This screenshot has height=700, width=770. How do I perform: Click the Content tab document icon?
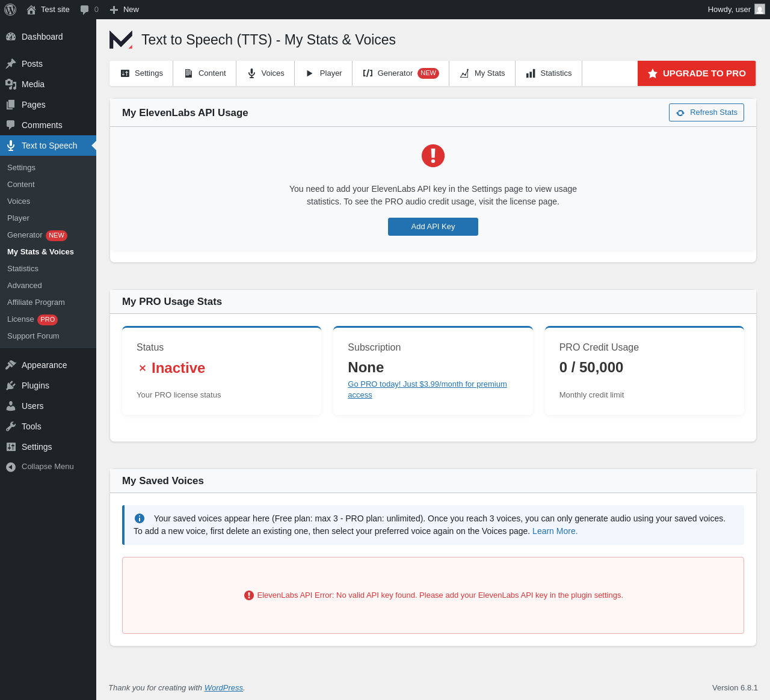(x=188, y=73)
